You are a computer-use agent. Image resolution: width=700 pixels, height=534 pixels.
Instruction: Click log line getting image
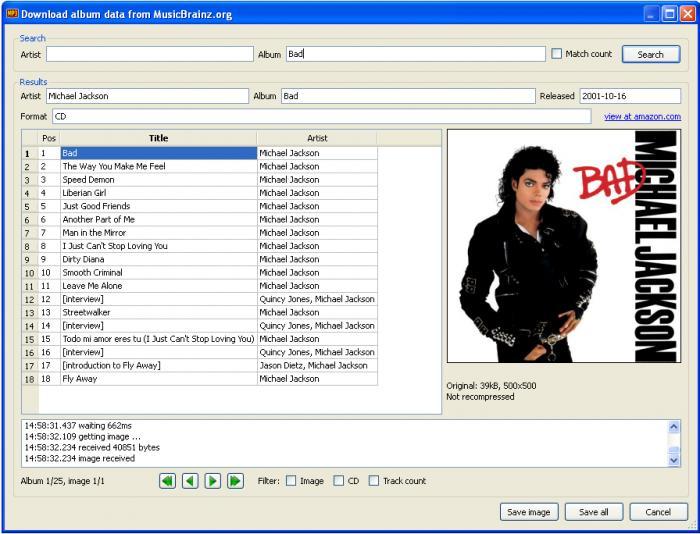83,437
